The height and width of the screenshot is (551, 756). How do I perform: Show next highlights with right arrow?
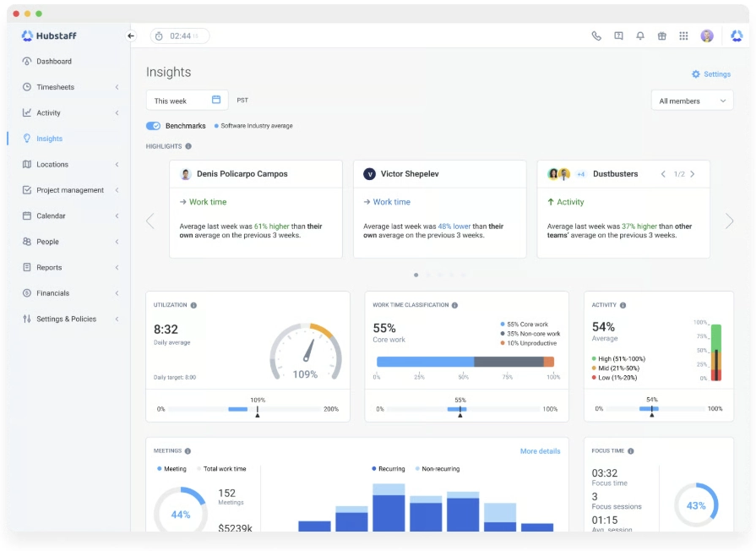(729, 221)
